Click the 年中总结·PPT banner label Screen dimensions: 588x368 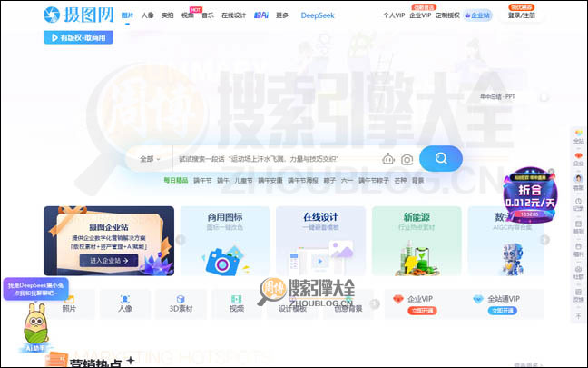pyautogui.click(x=497, y=97)
